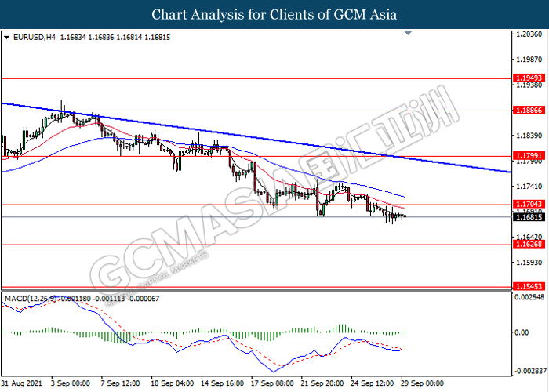
Task: Select the 1.19493 red price label
Action: (529, 78)
